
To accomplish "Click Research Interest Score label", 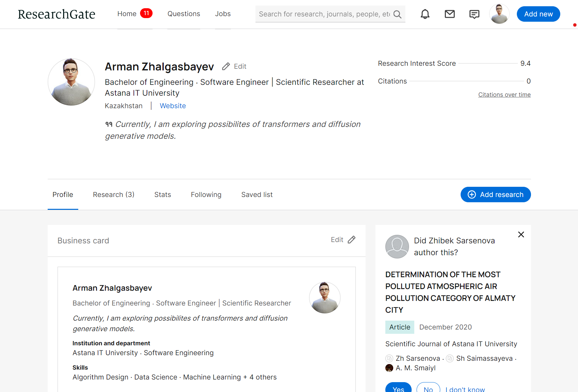I will [417, 63].
